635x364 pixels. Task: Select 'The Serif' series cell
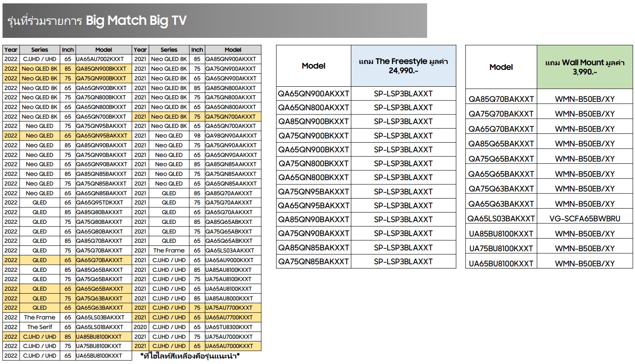(x=40, y=327)
